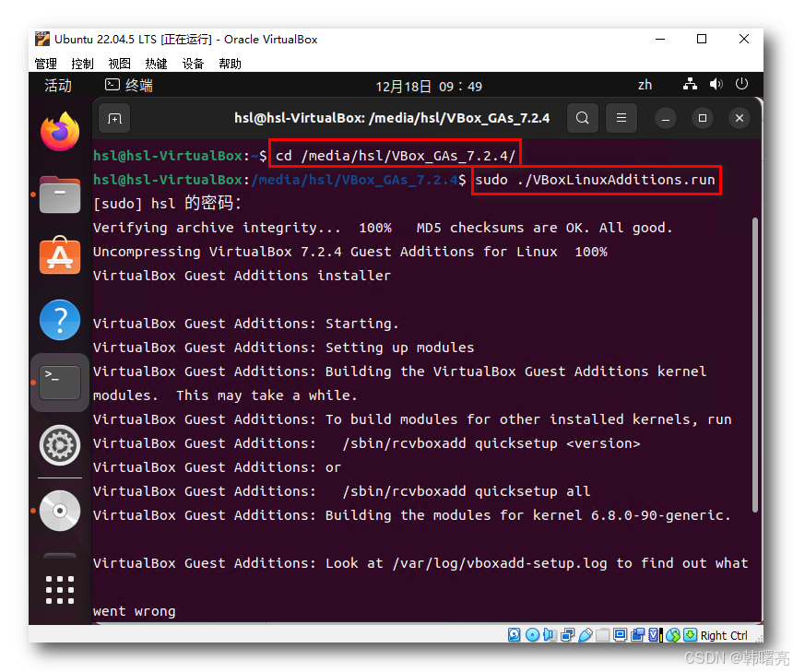Click the keyboard capture arrow icon
The height and width of the screenshot is (672, 793).
pos(690,635)
